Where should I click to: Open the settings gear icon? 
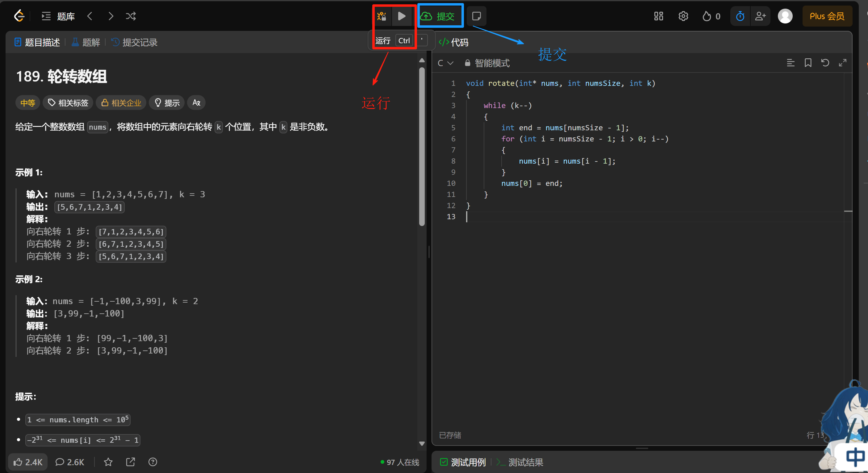(683, 16)
